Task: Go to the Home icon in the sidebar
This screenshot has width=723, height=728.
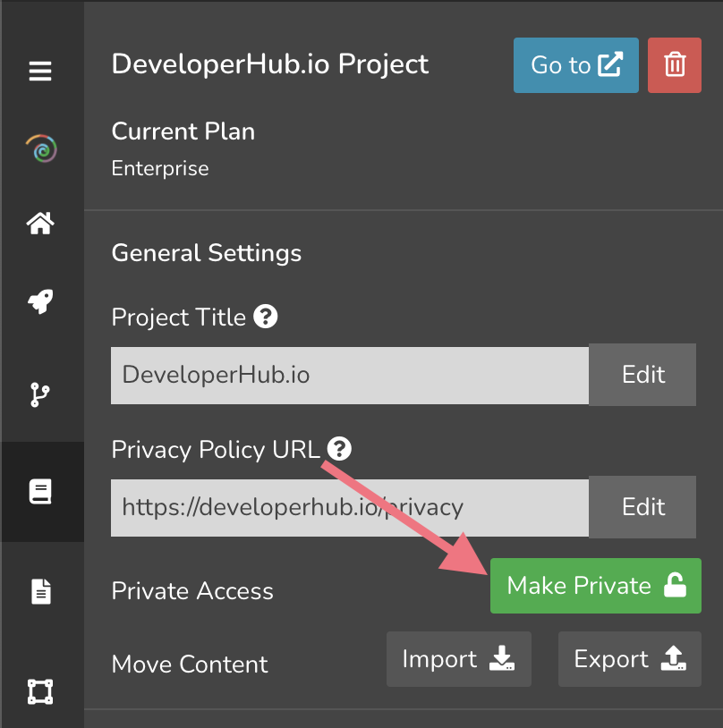Action: (40, 224)
